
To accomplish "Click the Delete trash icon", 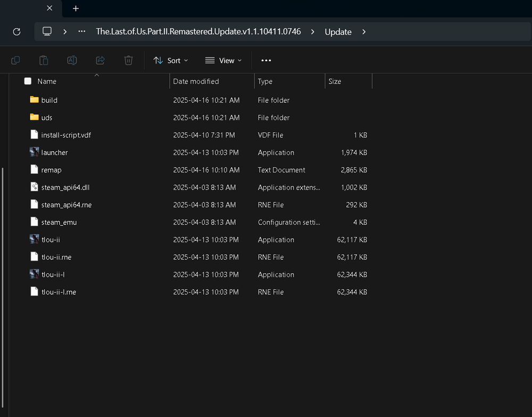I will pos(128,60).
